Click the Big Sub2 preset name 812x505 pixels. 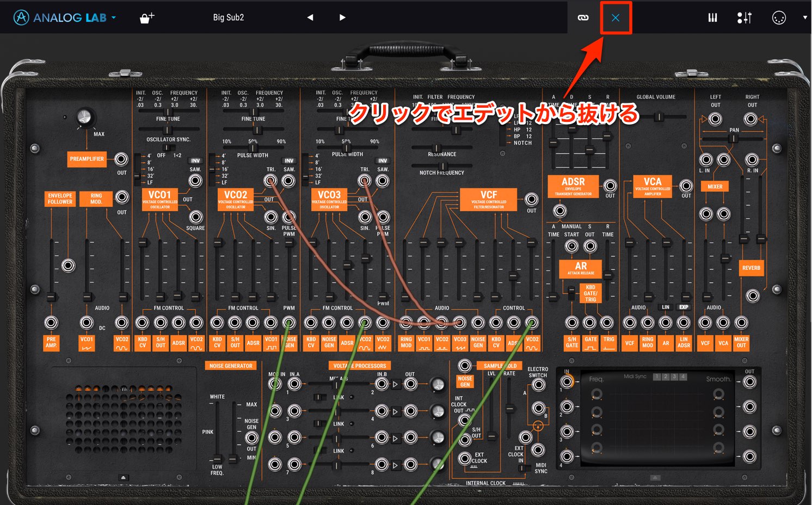pos(229,17)
